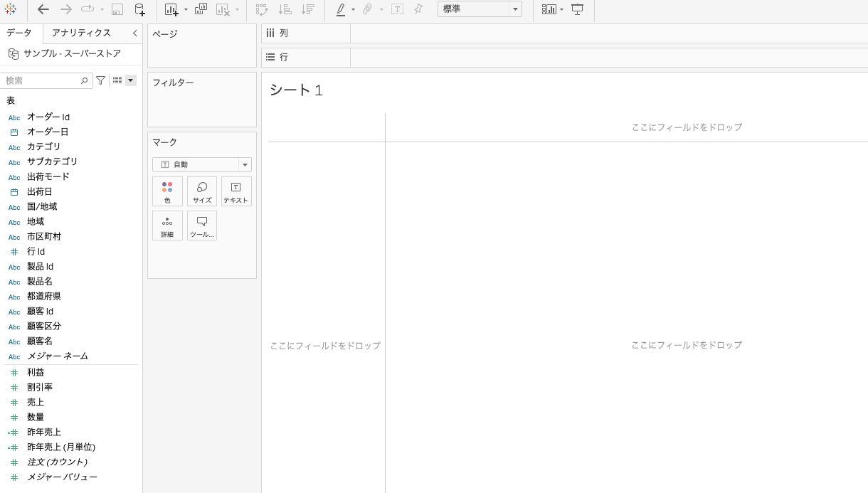Open the 標準 fit dropdown

click(x=480, y=9)
